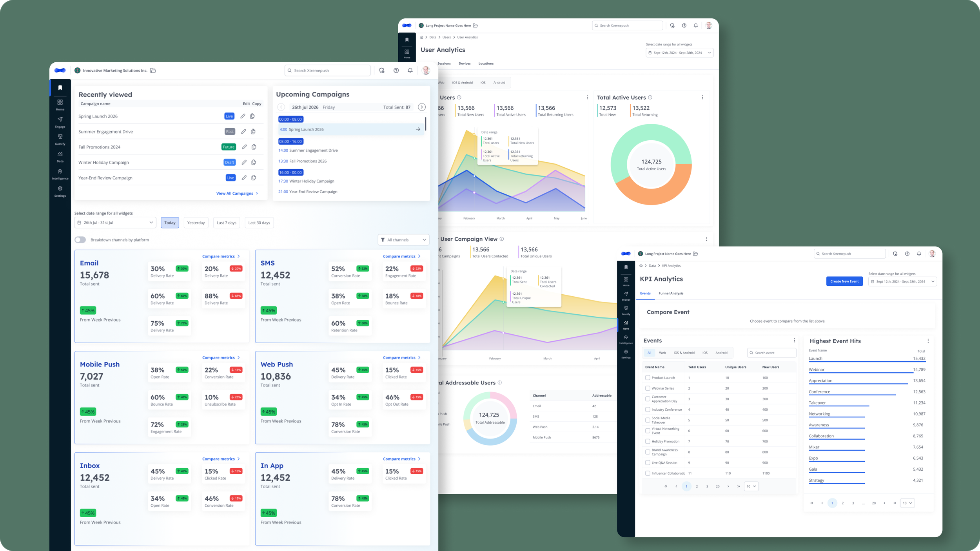Switch to Locations tab in User Analytics
980x551 pixels.
pos(486,63)
